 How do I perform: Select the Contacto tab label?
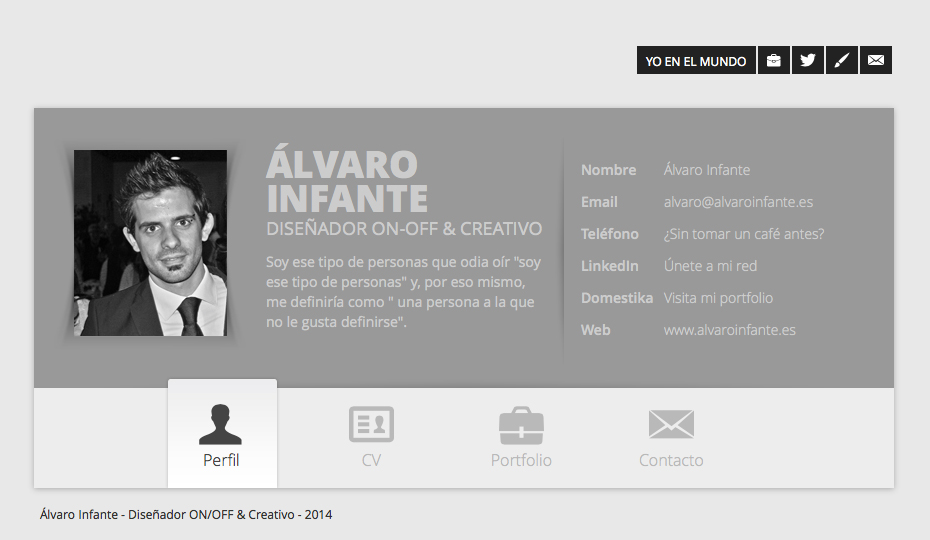[671, 460]
